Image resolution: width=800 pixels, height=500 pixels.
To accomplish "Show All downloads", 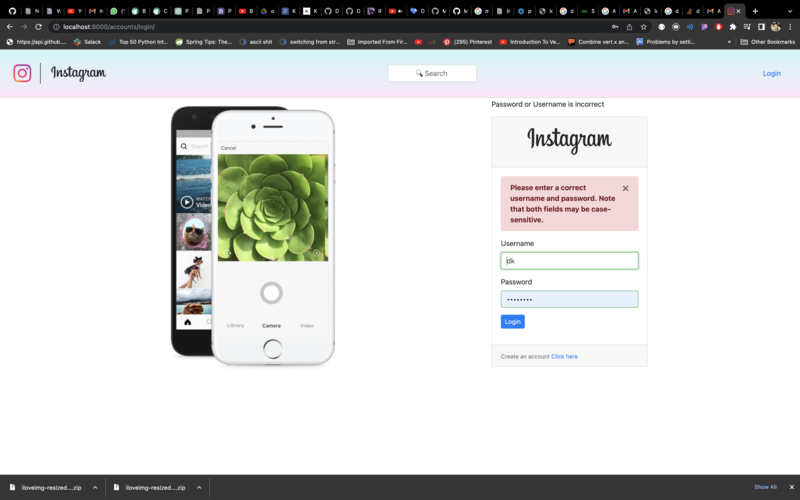I will click(x=765, y=487).
